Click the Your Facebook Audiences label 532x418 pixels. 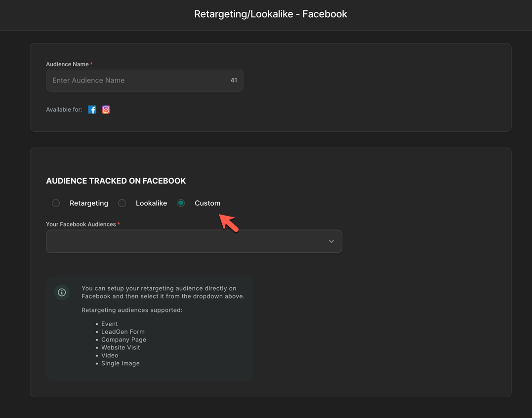point(81,224)
